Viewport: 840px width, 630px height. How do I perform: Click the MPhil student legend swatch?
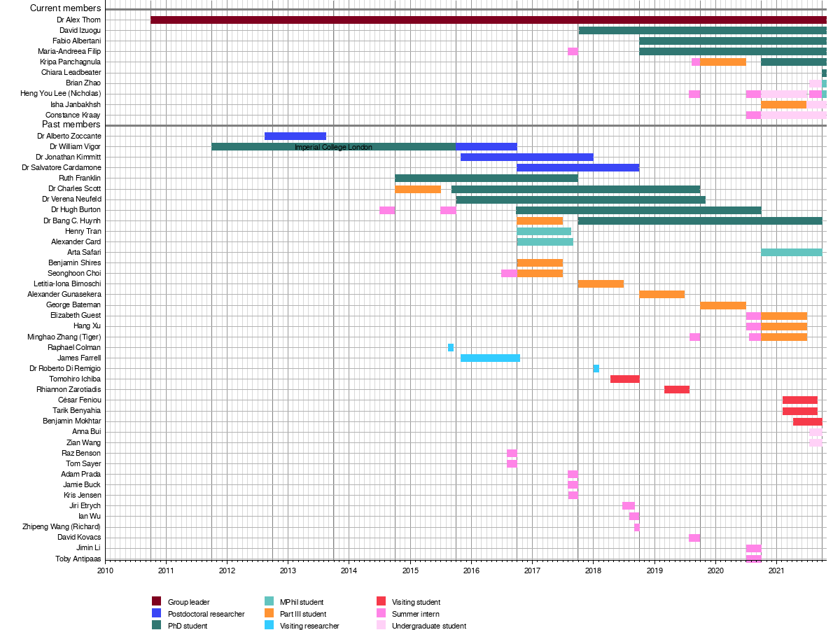pos(269,601)
